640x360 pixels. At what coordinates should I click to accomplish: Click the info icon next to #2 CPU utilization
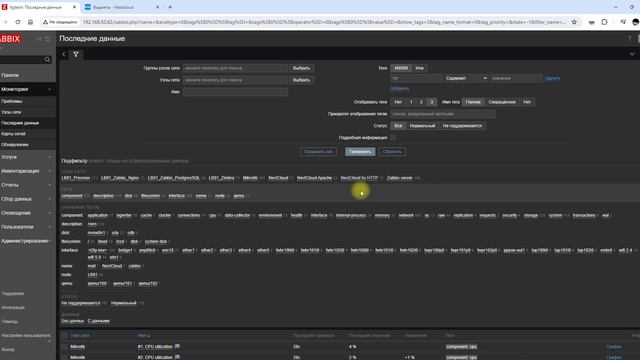(x=178, y=357)
